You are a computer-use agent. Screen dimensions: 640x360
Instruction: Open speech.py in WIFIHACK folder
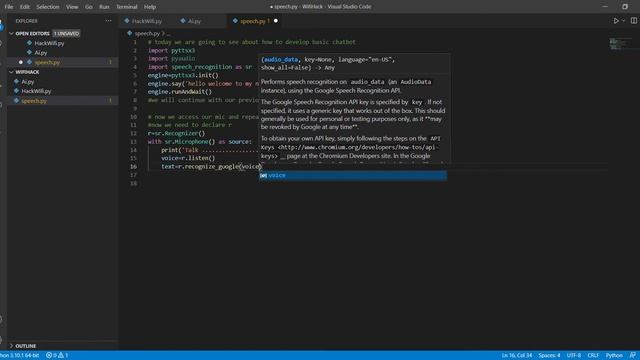coord(34,101)
